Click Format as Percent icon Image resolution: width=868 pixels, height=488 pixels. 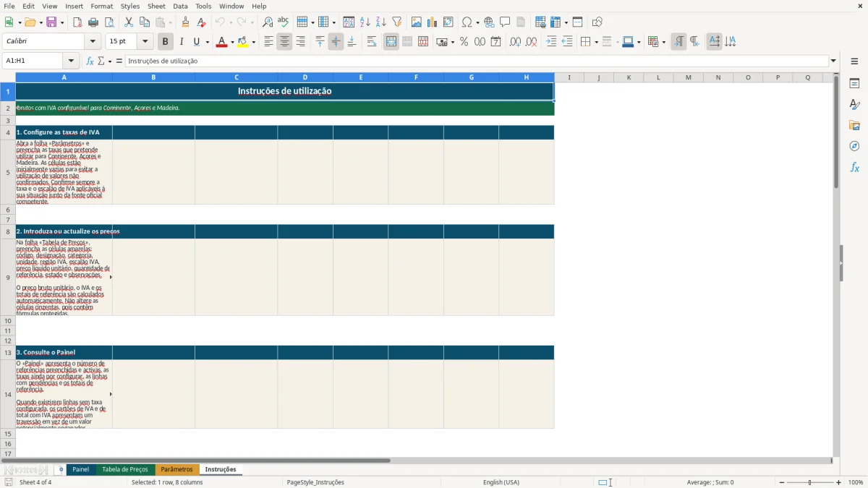point(464,42)
